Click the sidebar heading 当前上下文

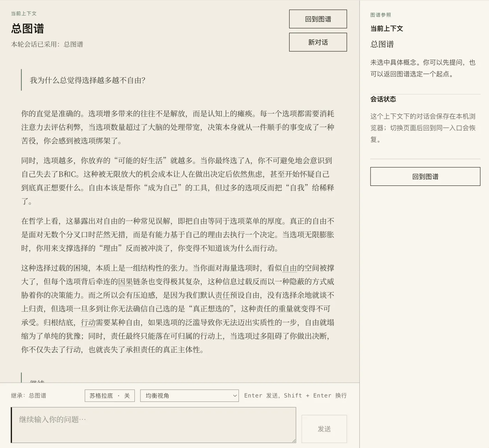coord(387,29)
